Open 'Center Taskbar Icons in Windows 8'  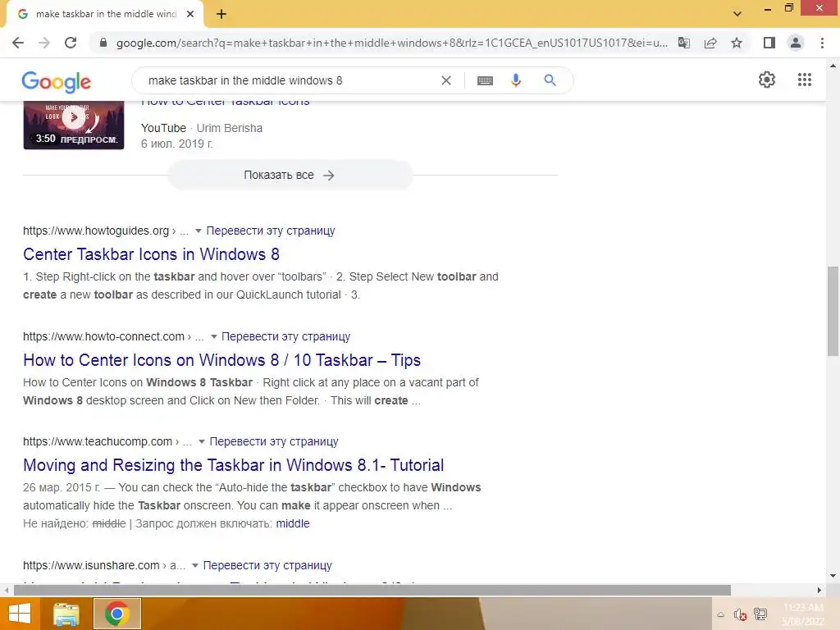coord(151,254)
